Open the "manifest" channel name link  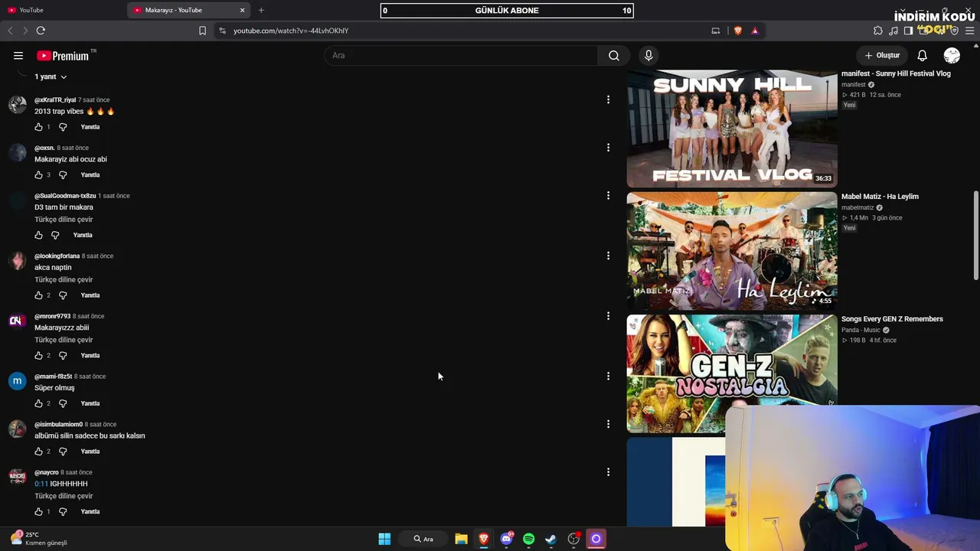tap(853, 85)
